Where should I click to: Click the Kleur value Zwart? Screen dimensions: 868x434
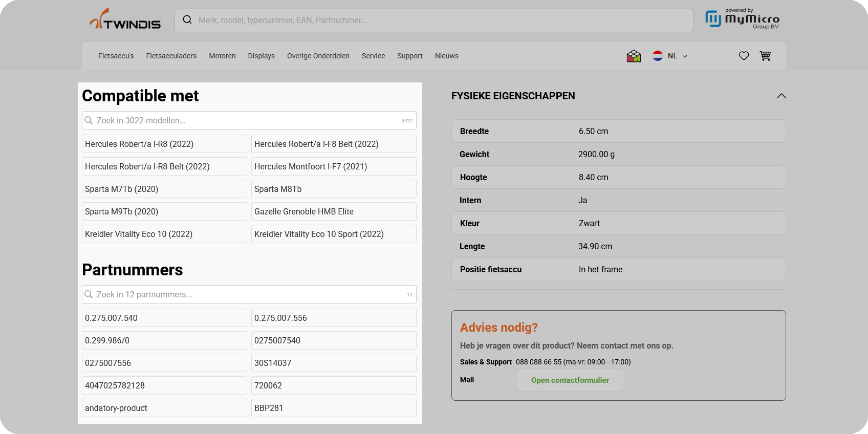point(589,223)
